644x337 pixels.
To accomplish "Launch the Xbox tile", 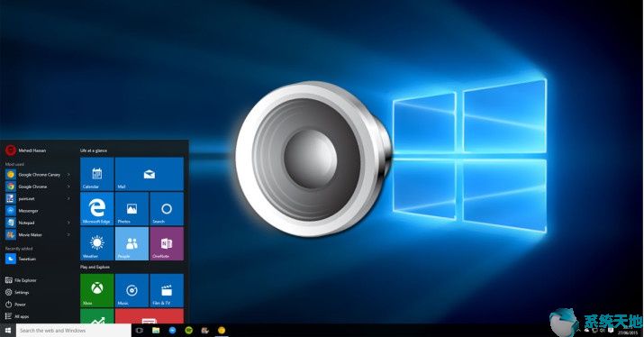I will coord(97,290).
